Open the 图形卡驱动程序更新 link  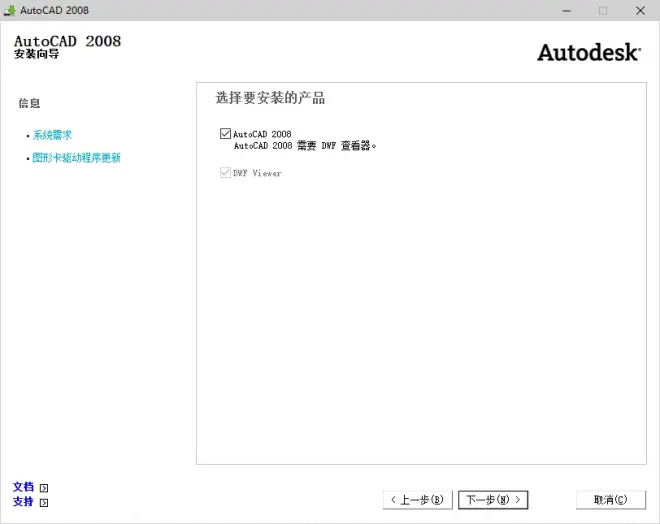(76, 158)
